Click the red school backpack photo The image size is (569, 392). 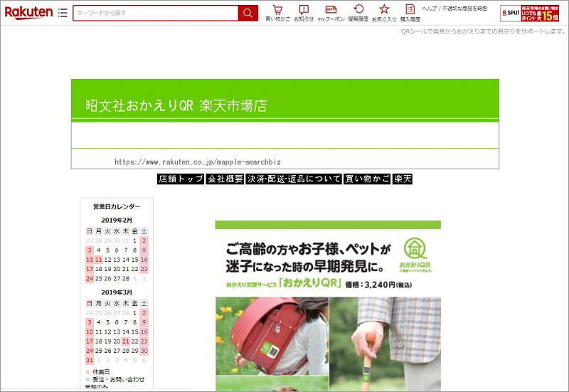(x=272, y=336)
